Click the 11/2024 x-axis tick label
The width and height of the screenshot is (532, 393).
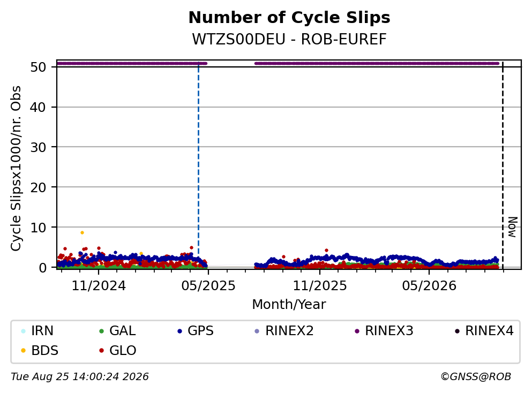(99, 286)
